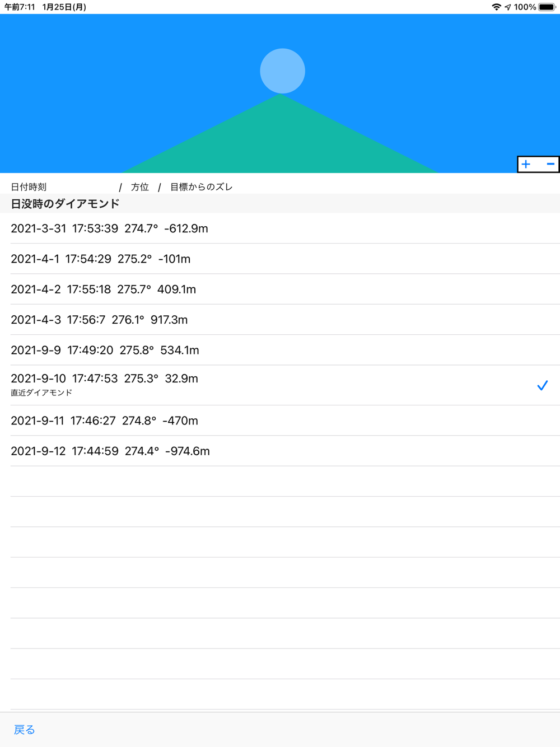Choose the 2021-4-2 17:55:18 row
Viewport: 560px width, 747px height.
pyautogui.click(x=280, y=289)
